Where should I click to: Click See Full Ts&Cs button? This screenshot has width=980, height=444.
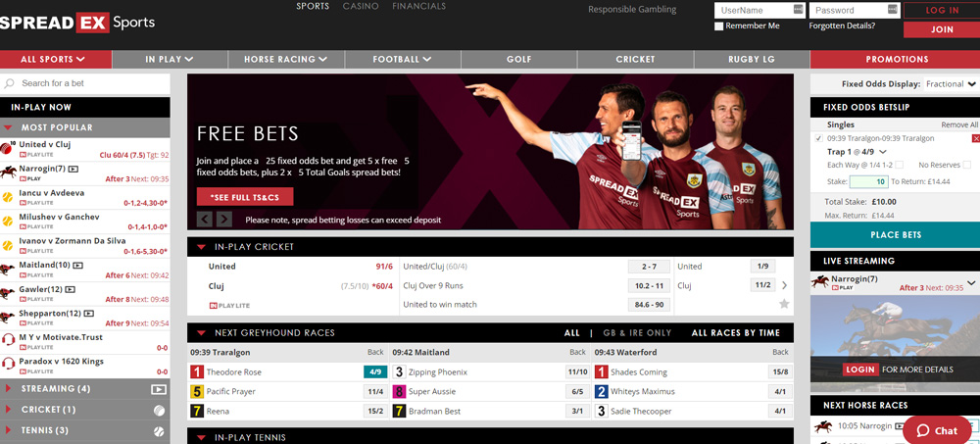245,197
